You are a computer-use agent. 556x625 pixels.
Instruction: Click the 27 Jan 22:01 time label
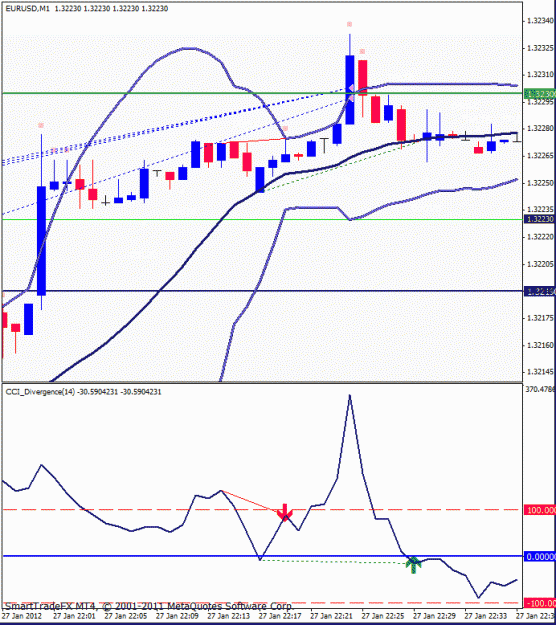point(75,616)
